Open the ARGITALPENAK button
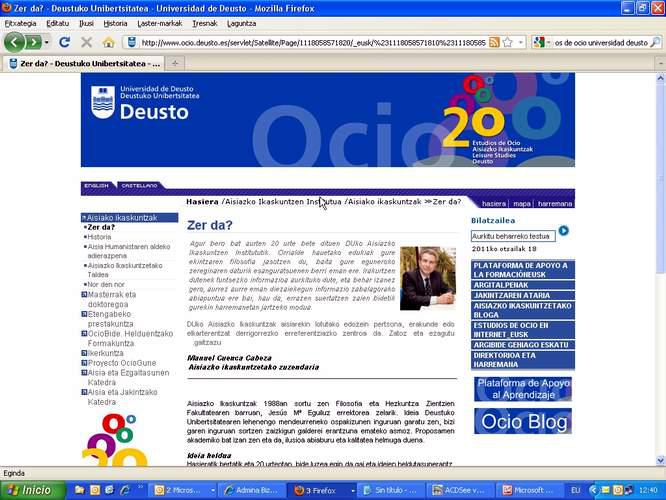Viewport: 666px width, 500px height. coord(523,285)
